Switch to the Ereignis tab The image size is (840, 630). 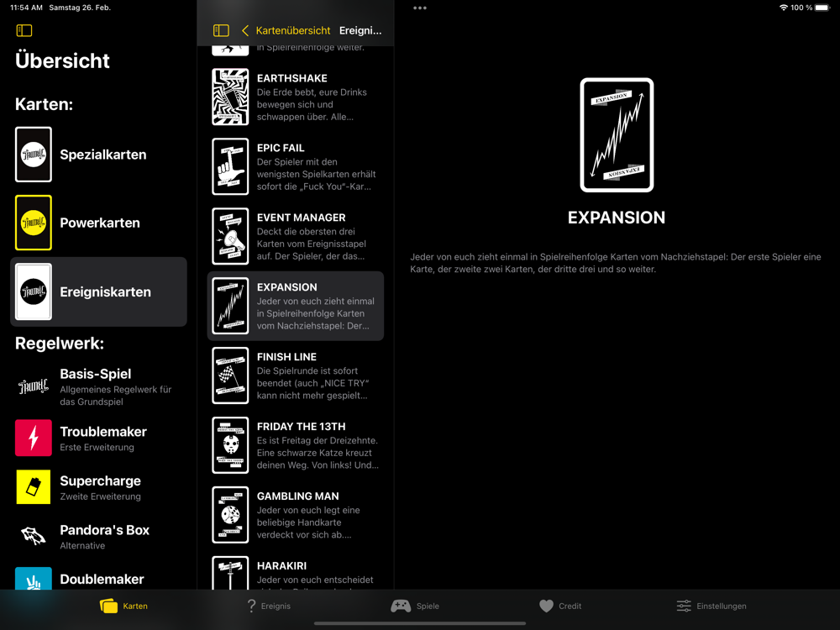click(269, 606)
